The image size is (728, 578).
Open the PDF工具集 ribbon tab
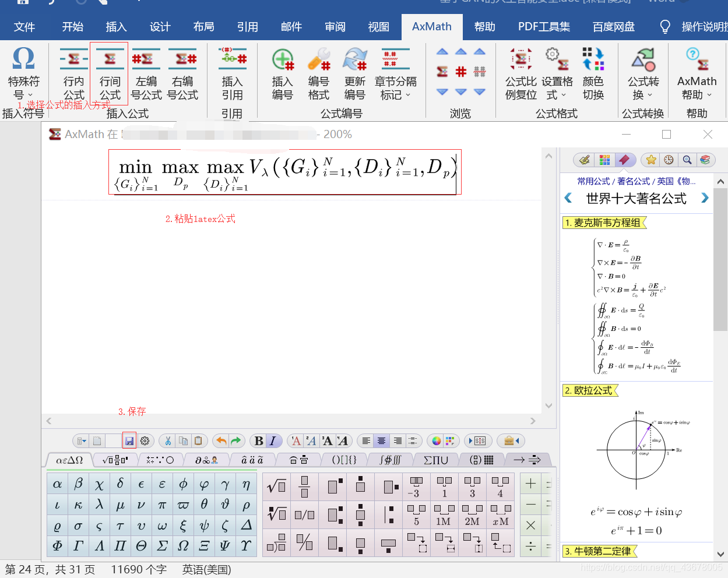pyautogui.click(x=544, y=27)
